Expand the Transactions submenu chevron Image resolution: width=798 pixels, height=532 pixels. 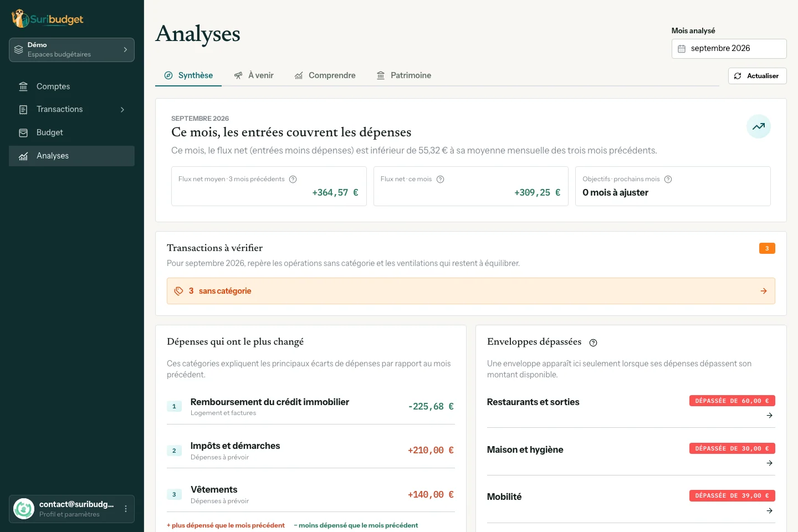122,110
